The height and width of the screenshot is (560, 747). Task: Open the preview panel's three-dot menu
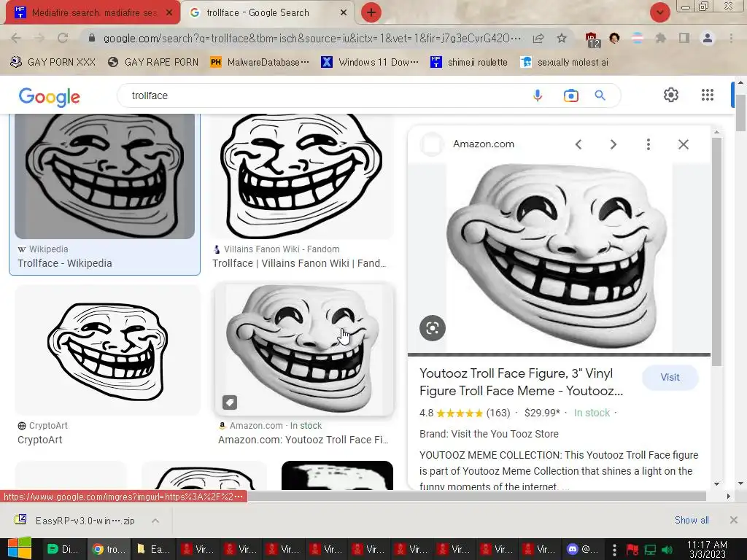(648, 144)
